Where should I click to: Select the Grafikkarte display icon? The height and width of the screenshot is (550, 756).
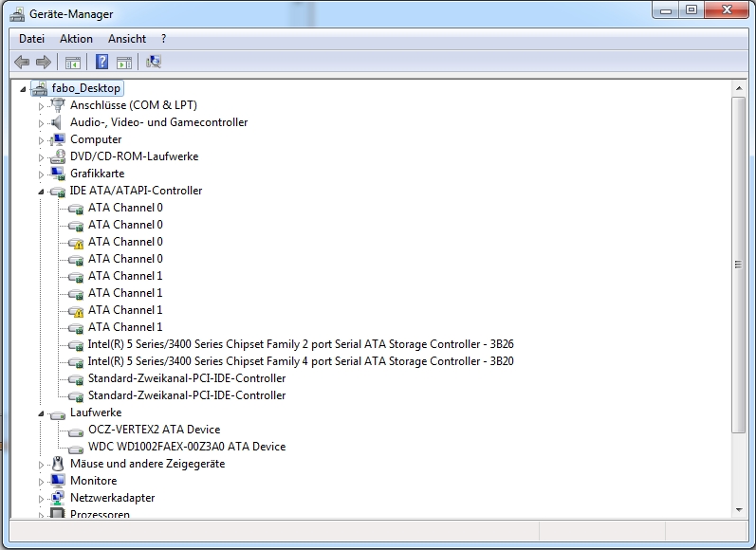pyautogui.click(x=58, y=173)
